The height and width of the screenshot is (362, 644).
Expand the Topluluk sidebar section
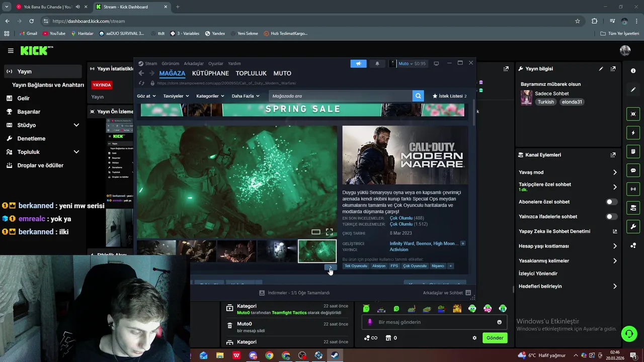click(76, 152)
